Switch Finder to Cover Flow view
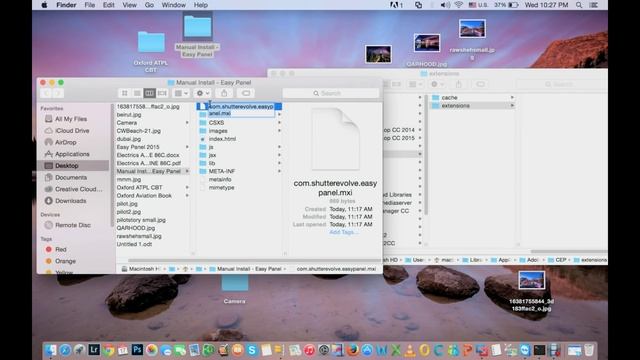This screenshot has height=360, width=640. (x=162, y=93)
